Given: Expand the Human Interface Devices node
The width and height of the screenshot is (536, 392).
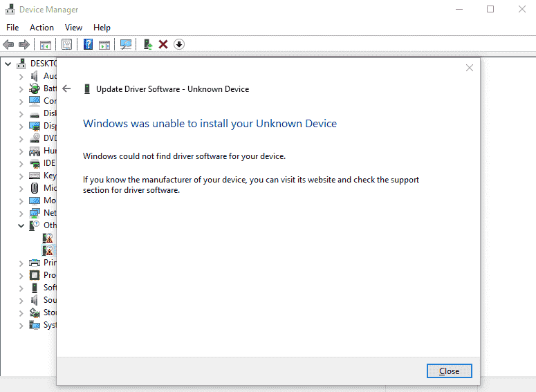Looking at the screenshot, I should 21,151.
